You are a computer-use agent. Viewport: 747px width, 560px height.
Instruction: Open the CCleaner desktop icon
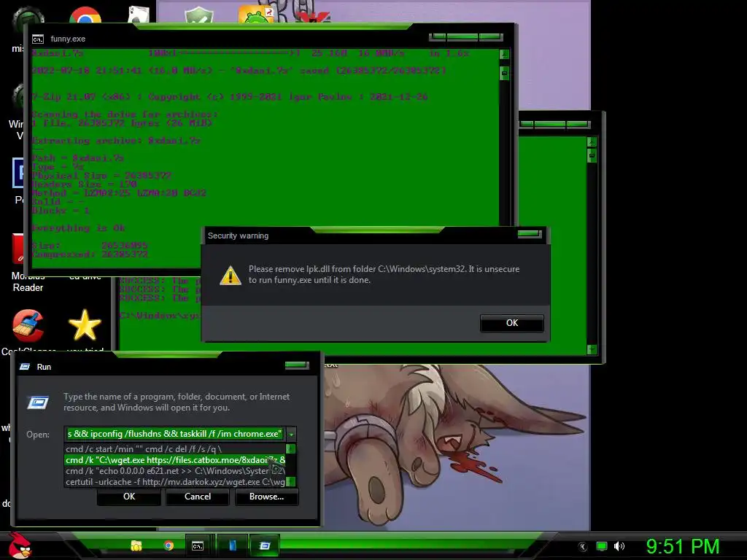click(28, 326)
